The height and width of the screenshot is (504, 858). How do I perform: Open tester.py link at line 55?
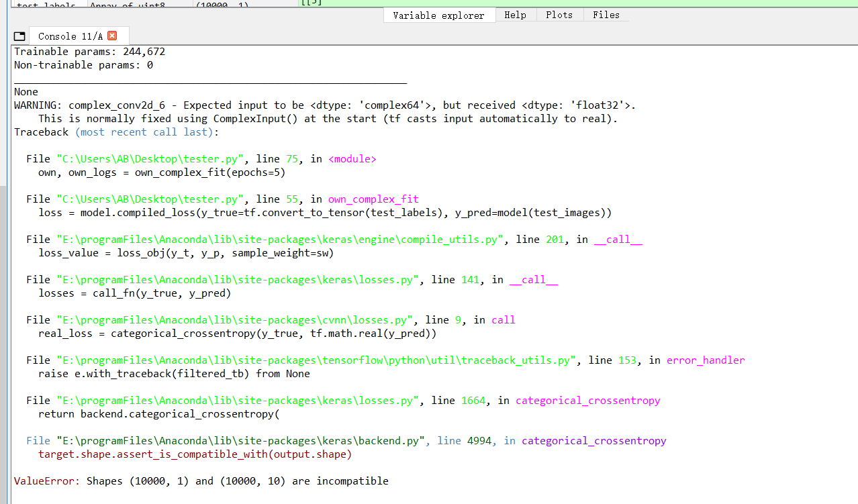click(x=151, y=199)
